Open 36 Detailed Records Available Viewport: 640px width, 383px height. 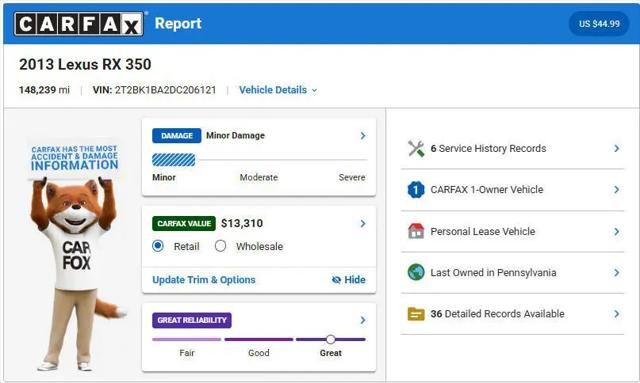pyautogui.click(x=513, y=314)
